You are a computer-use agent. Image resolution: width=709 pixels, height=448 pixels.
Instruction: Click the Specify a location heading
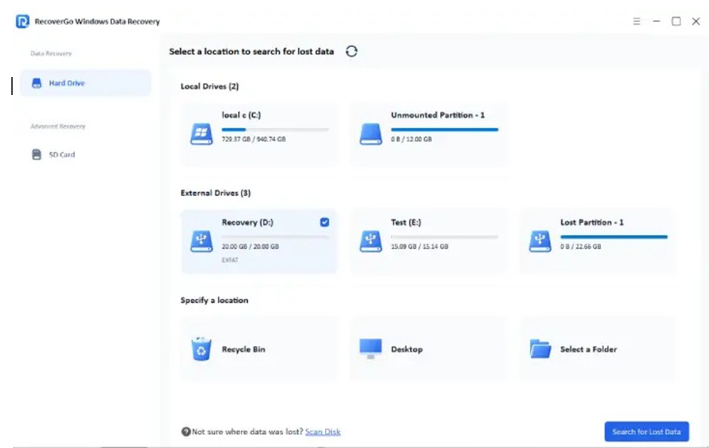tap(214, 300)
